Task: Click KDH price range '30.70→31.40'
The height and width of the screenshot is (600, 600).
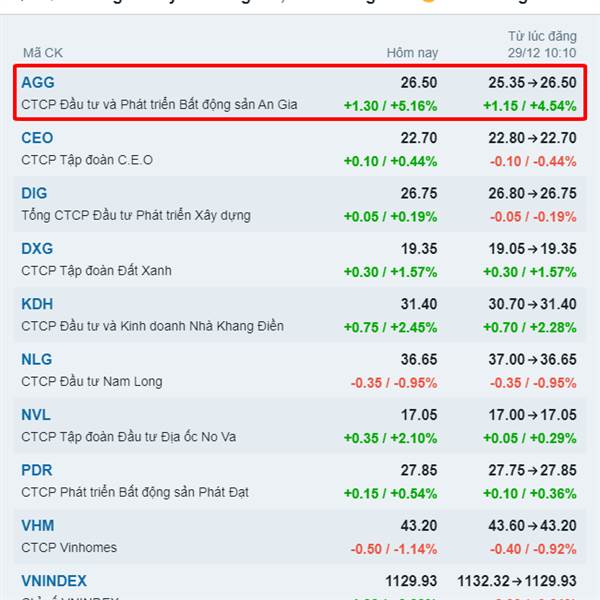Action: [532, 305]
